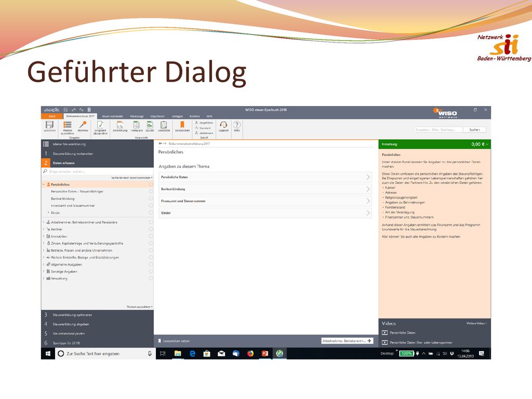Select Allgemeine Ausgaben in the tree

(66, 264)
